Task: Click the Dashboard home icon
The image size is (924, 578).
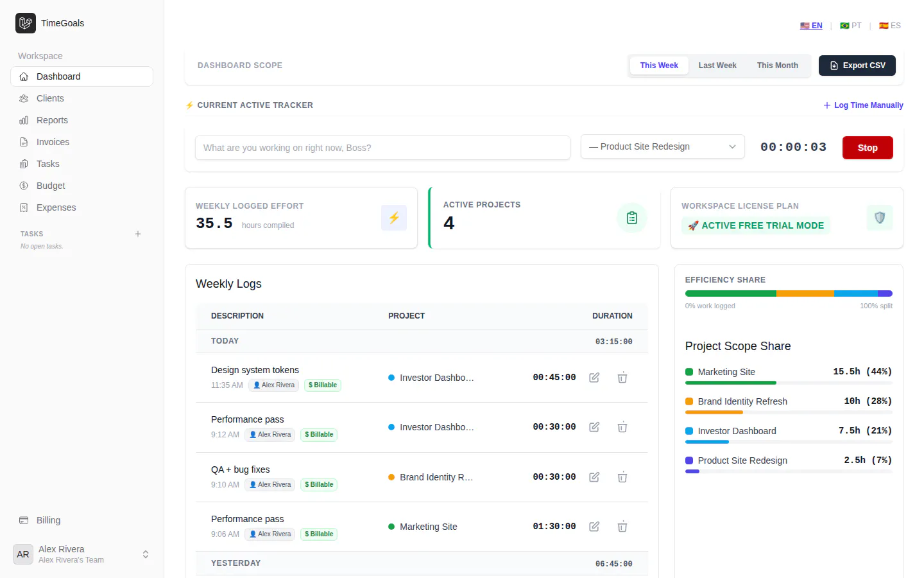Action: click(x=24, y=76)
